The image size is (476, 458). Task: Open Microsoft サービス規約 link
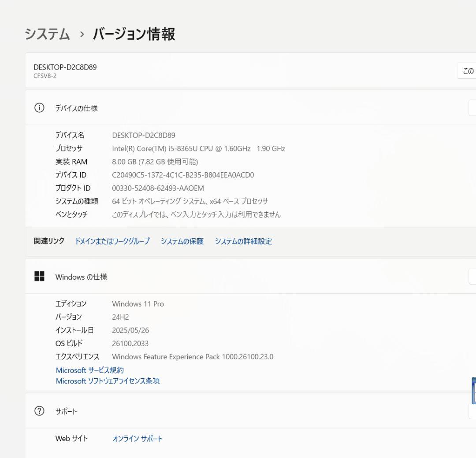click(x=89, y=370)
